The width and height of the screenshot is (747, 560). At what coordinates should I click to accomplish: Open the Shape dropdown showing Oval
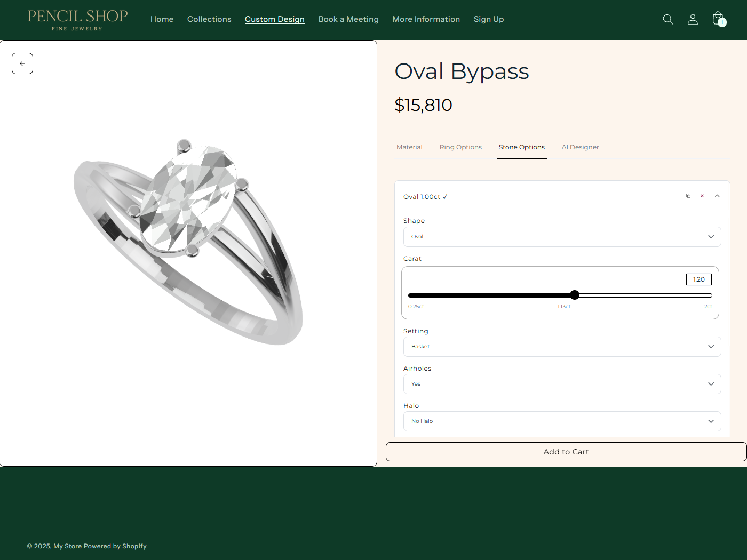[562, 237]
